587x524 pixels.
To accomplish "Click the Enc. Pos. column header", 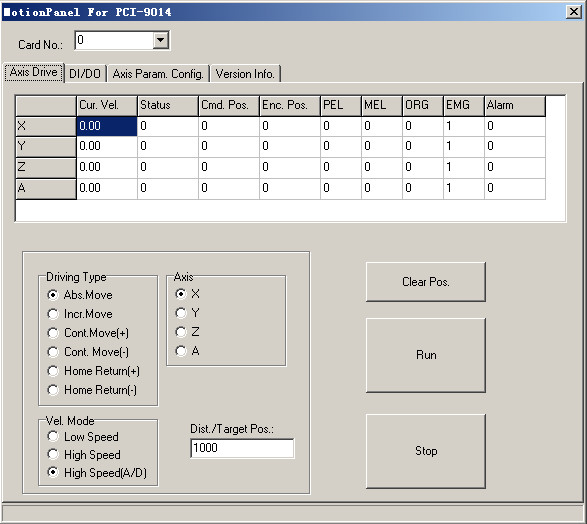I will click(x=290, y=106).
